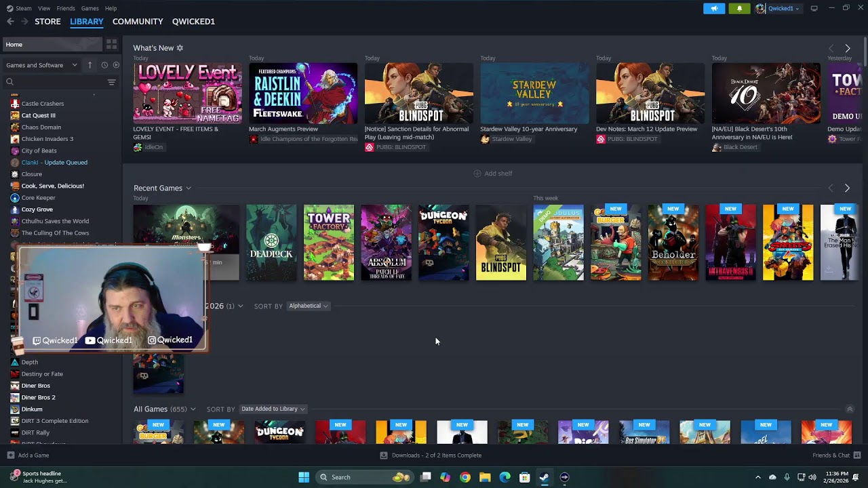Open the Windows Start button
The height and width of the screenshot is (488, 868).
pyautogui.click(x=304, y=477)
